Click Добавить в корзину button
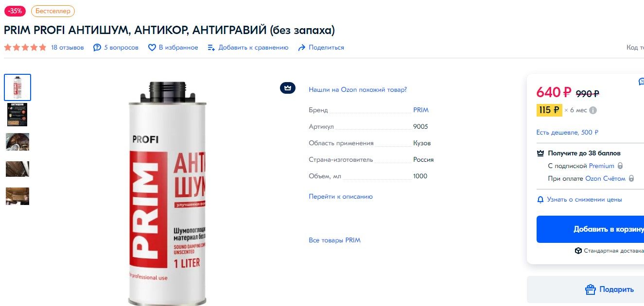 click(590, 229)
